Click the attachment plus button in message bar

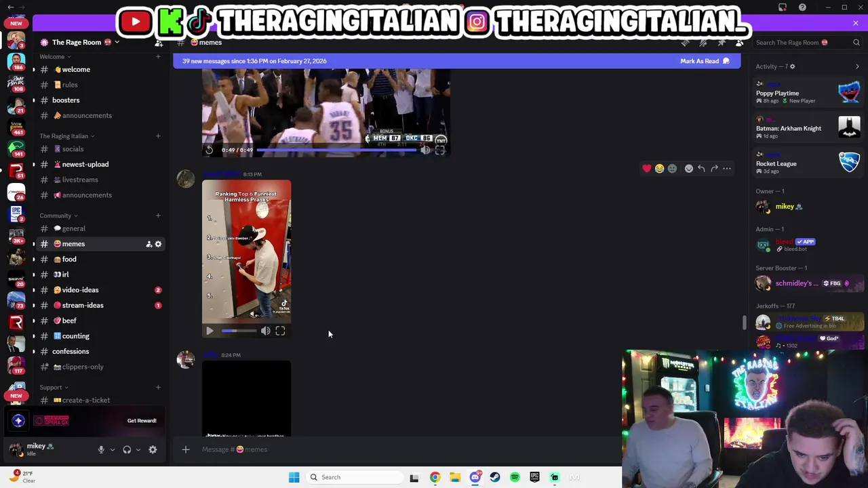point(185,449)
